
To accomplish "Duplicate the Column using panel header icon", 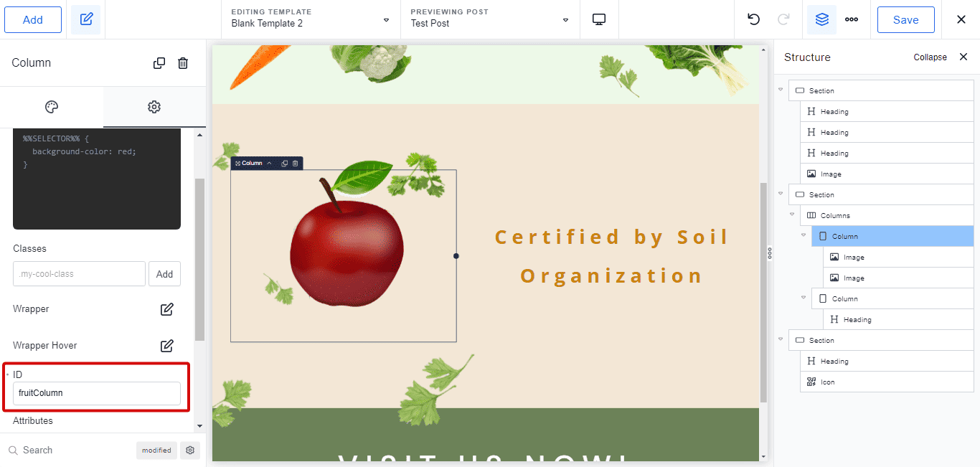I will [159, 63].
